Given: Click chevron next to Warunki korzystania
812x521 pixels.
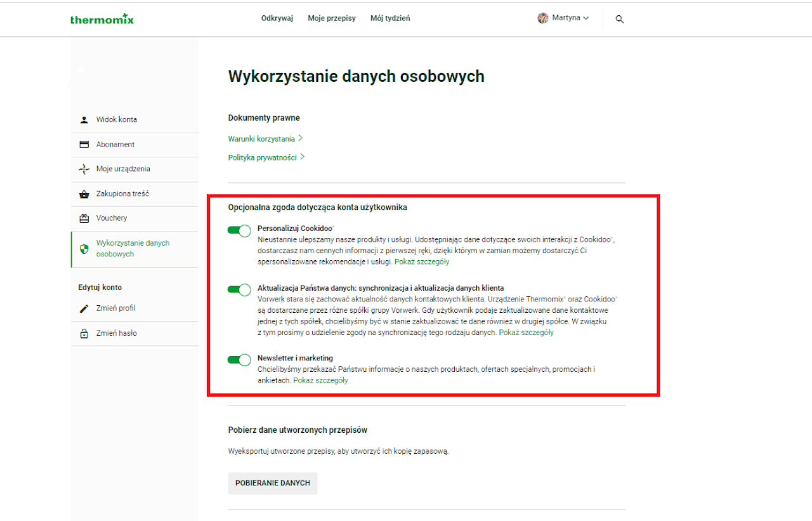Looking at the screenshot, I should pos(301,138).
